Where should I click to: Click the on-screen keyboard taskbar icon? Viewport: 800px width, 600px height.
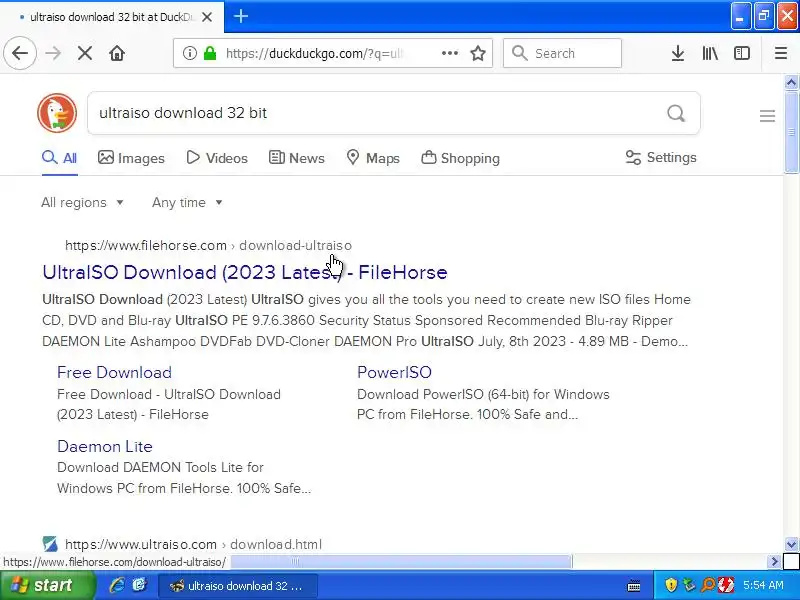tap(634, 586)
